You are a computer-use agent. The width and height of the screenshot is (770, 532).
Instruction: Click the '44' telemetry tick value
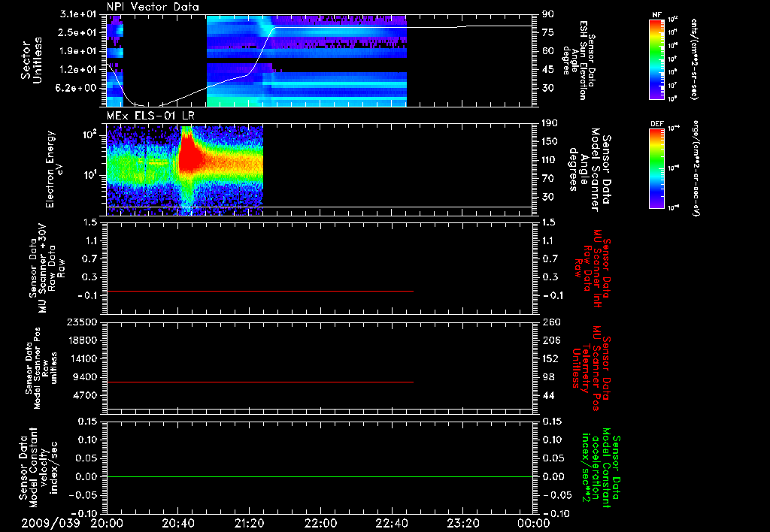(548, 395)
